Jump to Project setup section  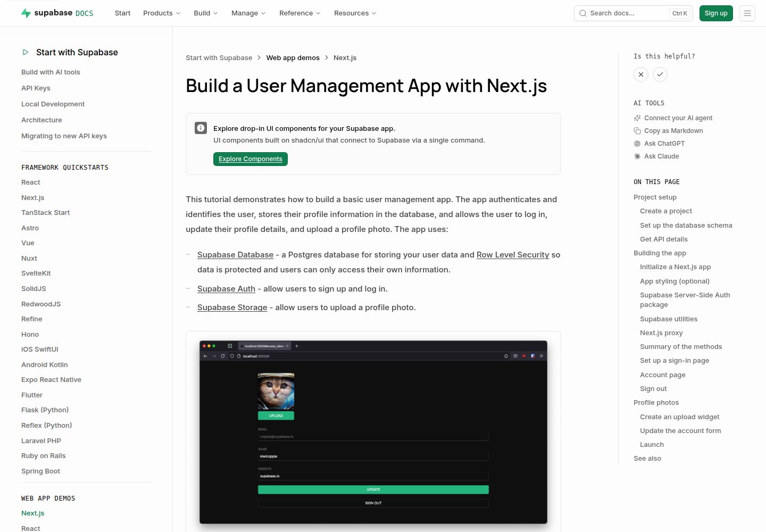pos(655,197)
